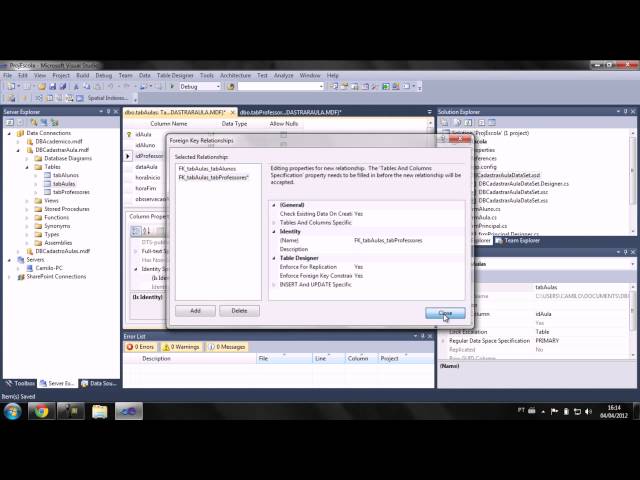Open the Tools menu
Viewport: 640px width, 480px height.
(207, 76)
